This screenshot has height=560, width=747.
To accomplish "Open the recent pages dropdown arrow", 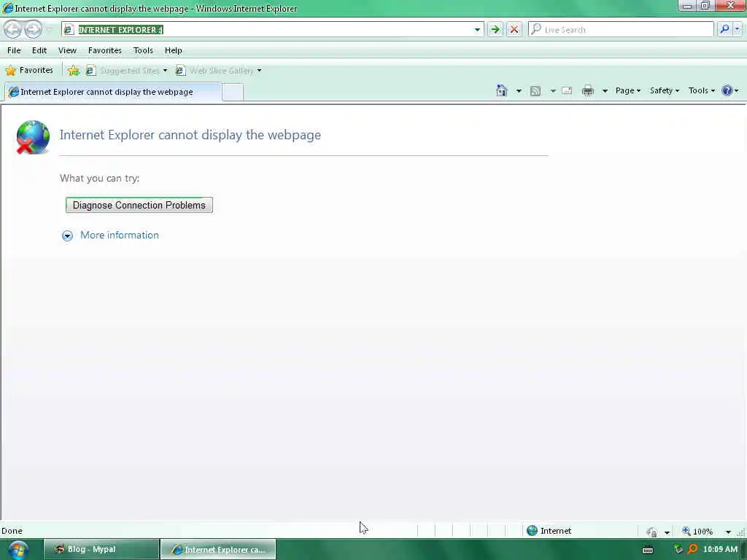I will 49,29.
